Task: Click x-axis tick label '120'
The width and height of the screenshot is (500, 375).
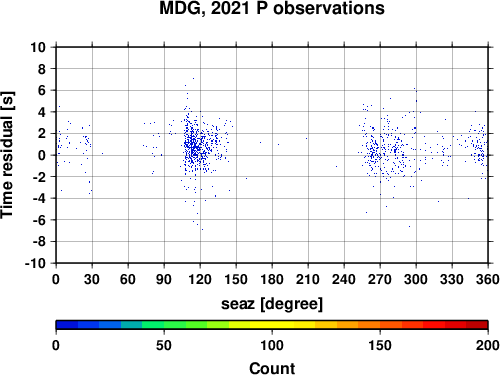Action: pos(200,279)
